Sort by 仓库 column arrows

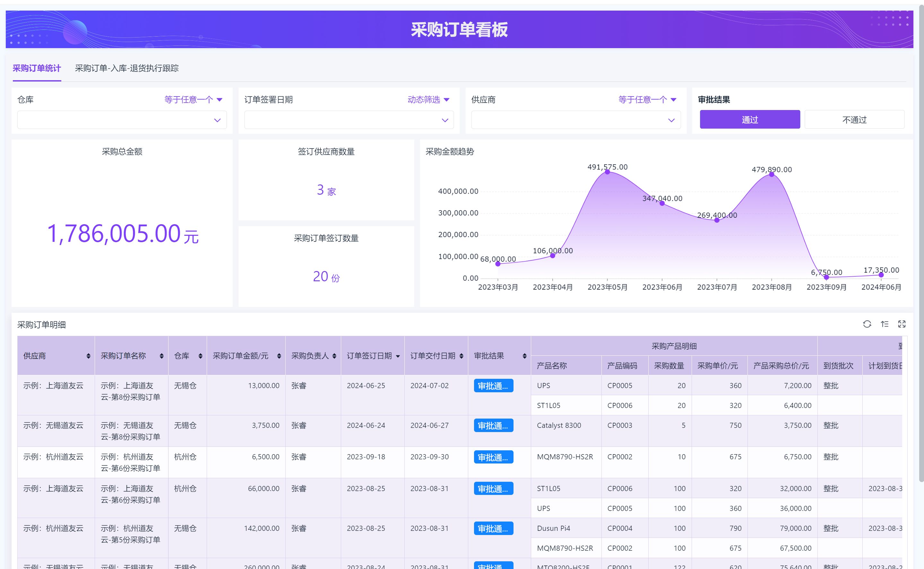pos(200,356)
